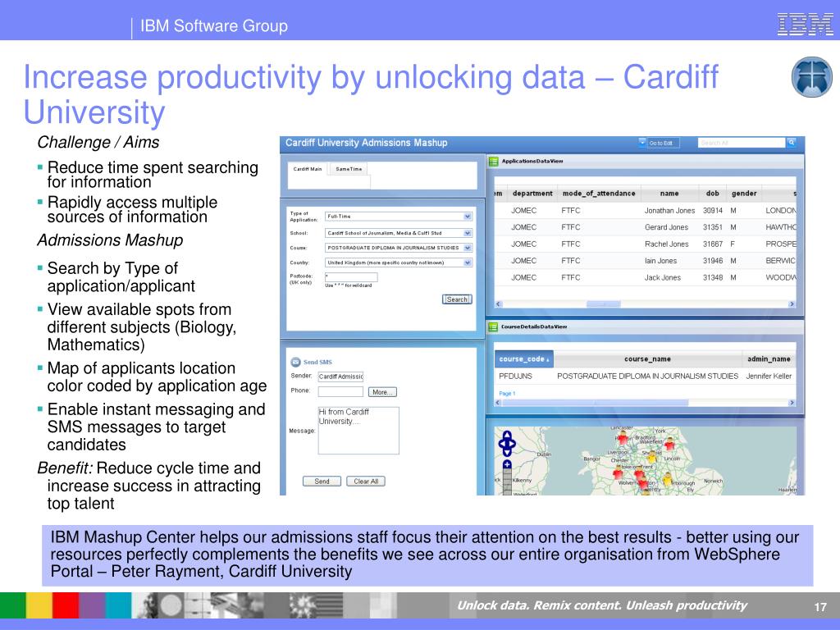Image resolution: width=840 pixels, height=630 pixels.
Task: Open the arrow menu next to Go to Edit
Action: tap(641, 143)
